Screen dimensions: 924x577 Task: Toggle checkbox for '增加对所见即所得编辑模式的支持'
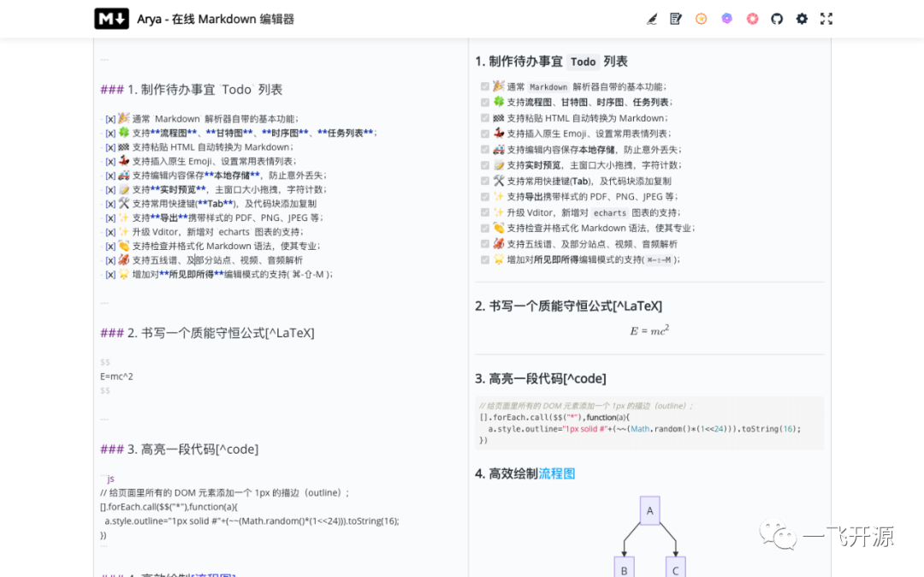point(485,260)
